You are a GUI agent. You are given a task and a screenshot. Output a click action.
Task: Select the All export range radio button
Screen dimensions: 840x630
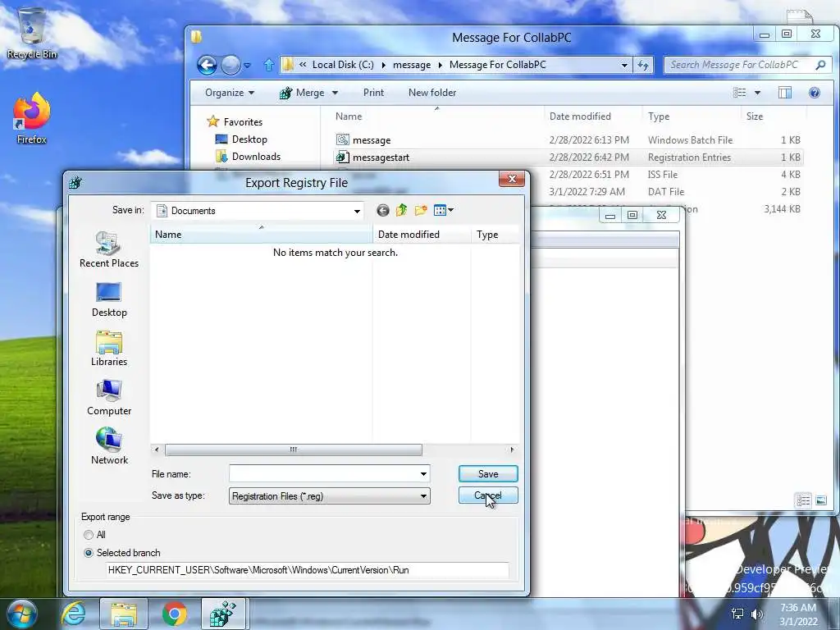pyautogui.click(x=89, y=535)
